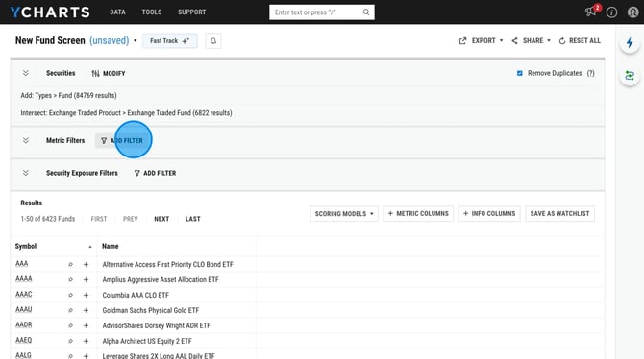Collapse the Security Exposure Filters chevron

pos(25,173)
